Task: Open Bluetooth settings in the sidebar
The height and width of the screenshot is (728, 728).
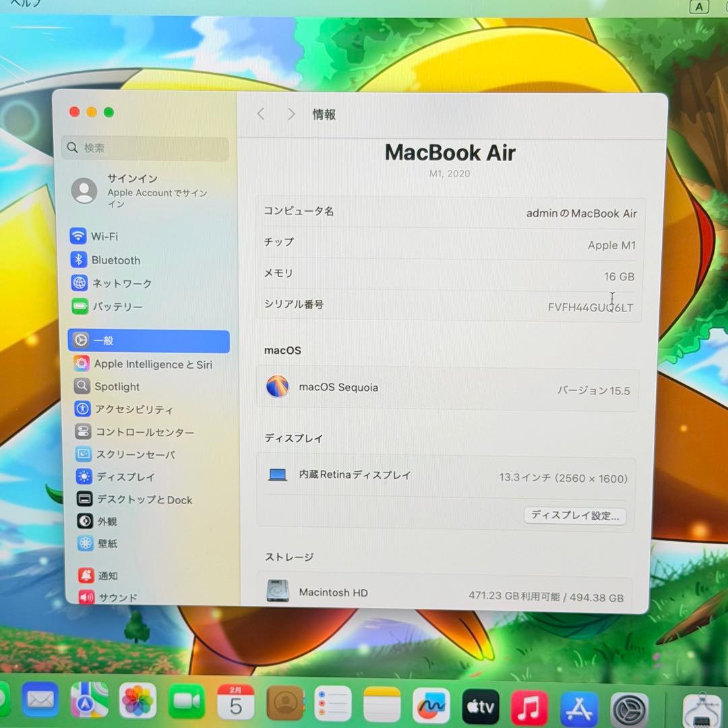Action: pyautogui.click(x=111, y=260)
